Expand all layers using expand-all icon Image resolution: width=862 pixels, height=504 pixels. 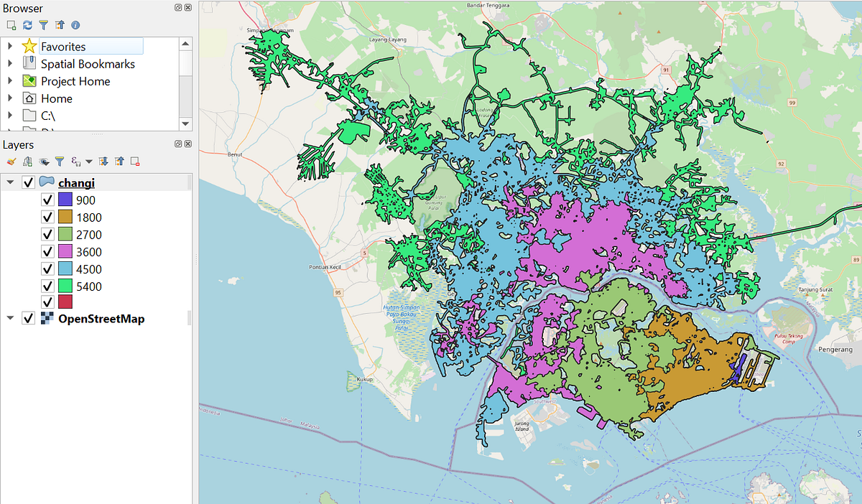click(103, 161)
